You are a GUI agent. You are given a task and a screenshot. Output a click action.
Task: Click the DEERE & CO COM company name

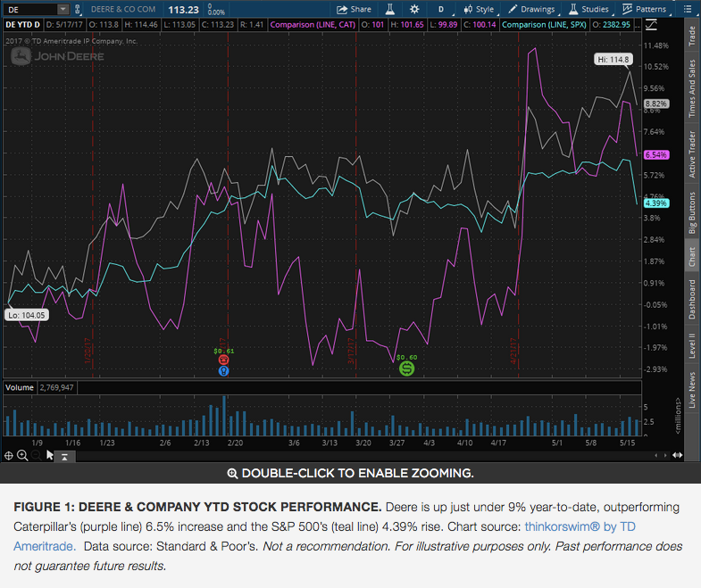point(123,10)
